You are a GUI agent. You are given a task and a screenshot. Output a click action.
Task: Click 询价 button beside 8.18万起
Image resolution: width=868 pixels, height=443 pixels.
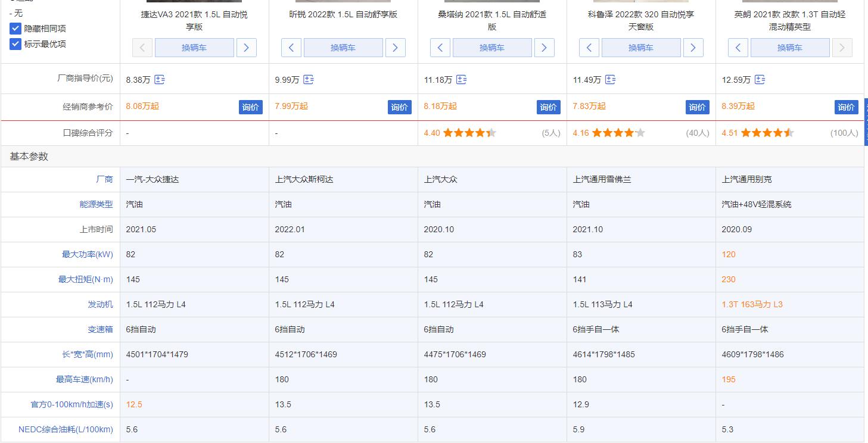[x=549, y=107]
